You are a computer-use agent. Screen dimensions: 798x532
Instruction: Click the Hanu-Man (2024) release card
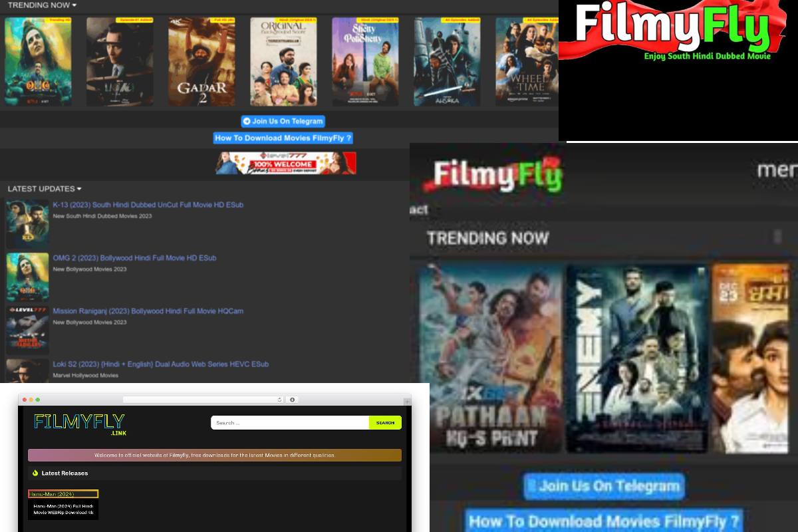(63, 505)
